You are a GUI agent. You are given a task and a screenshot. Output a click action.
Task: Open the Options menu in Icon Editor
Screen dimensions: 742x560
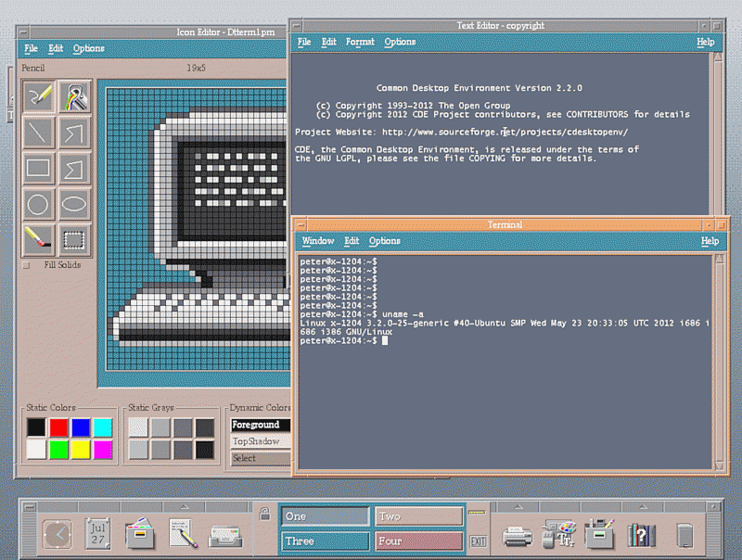88,48
